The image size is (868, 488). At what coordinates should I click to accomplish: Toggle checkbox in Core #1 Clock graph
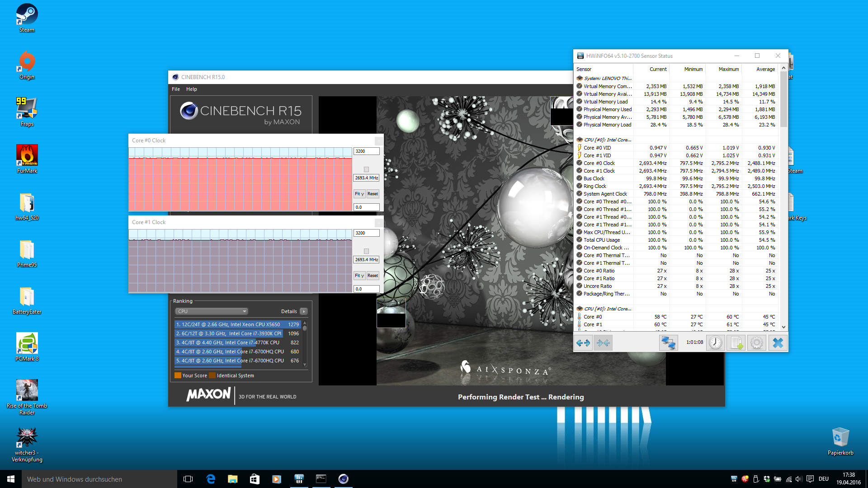click(366, 251)
